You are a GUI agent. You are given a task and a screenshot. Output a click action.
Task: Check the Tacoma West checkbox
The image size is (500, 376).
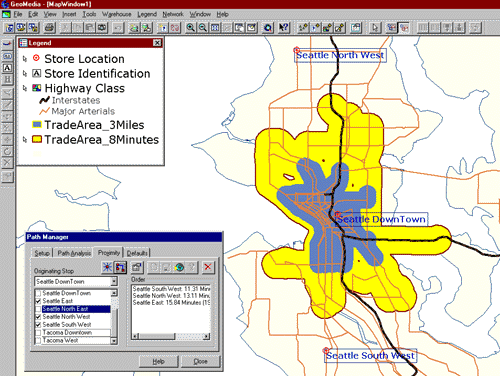coord(38,340)
